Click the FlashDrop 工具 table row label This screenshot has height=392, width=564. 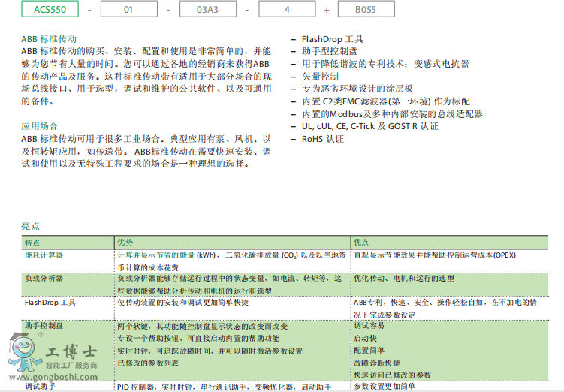coord(50,303)
